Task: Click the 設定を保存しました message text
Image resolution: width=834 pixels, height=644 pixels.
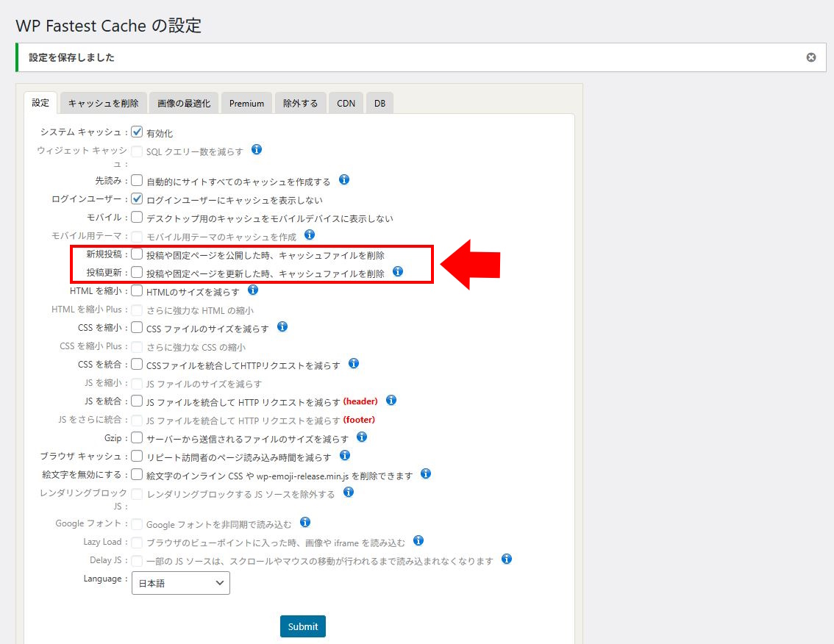Action: pyautogui.click(x=72, y=57)
